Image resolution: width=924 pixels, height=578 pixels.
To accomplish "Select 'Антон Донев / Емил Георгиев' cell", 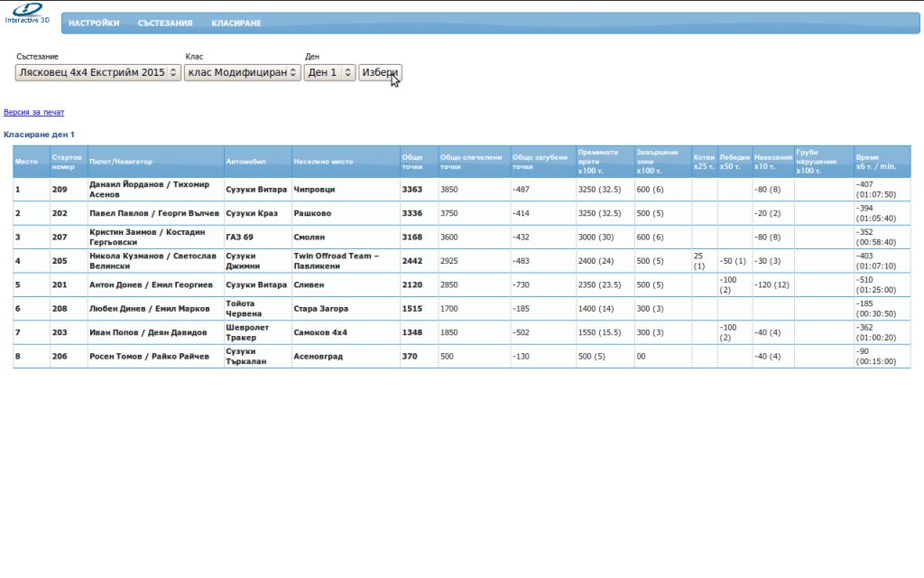I will click(x=155, y=284).
